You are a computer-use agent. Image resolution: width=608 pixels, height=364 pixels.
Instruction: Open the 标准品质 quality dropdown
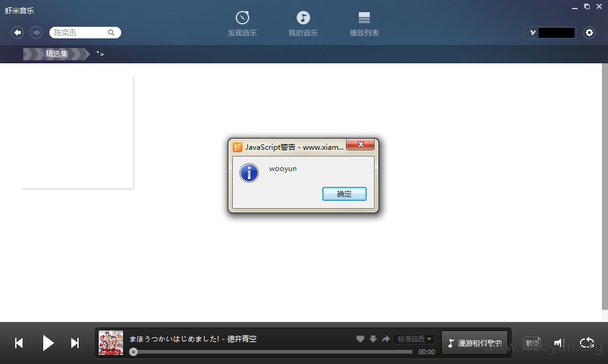point(414,339)
